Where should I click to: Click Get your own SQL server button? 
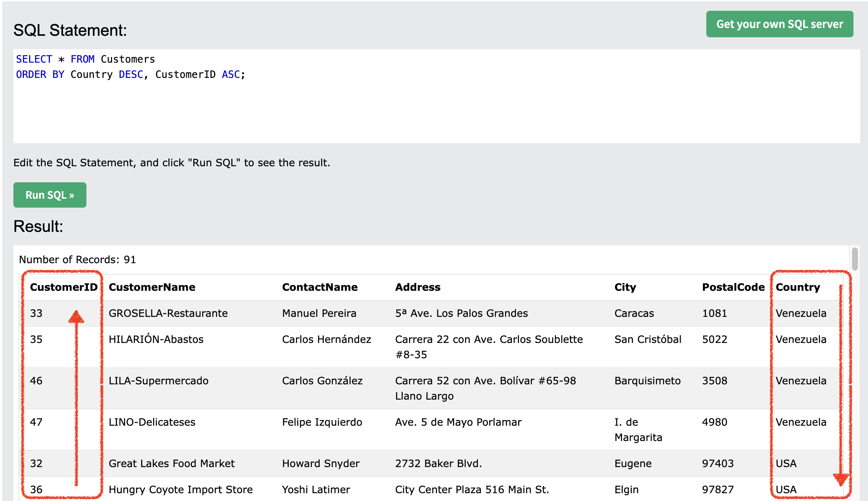click(x=779, y=24)
